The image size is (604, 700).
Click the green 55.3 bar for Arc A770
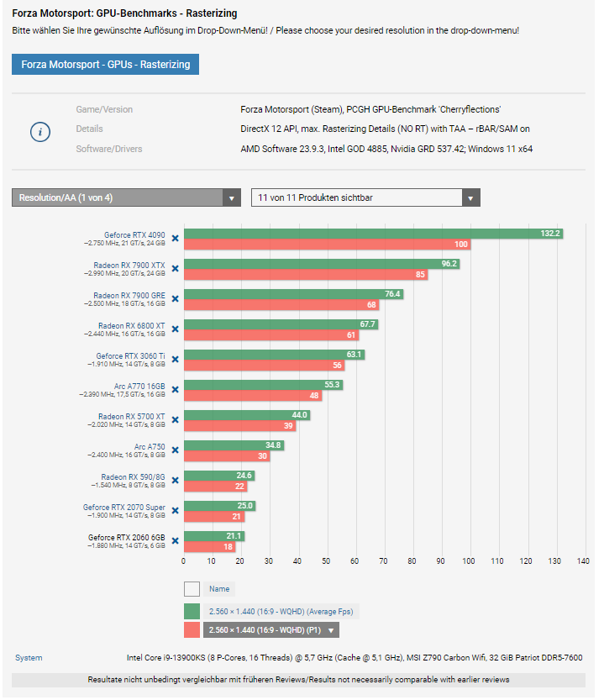pos(263,385)
